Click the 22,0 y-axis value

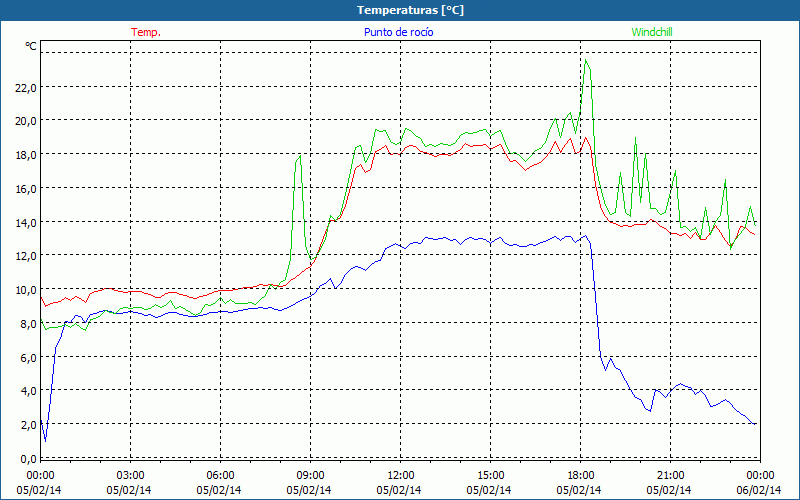pyautogui.click(x=26, y=87)
